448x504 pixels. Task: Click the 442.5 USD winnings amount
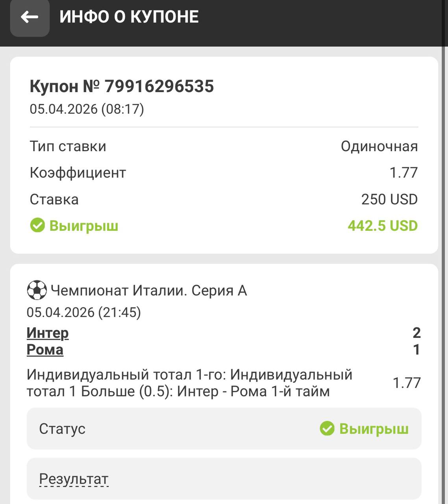coord(382,226)
